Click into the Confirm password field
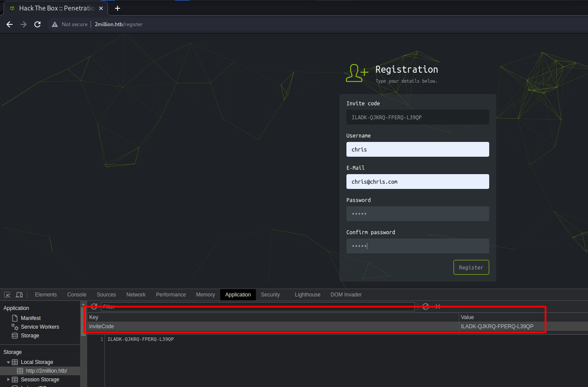This screenshot has width=588, height=387. tap(418, 246)
